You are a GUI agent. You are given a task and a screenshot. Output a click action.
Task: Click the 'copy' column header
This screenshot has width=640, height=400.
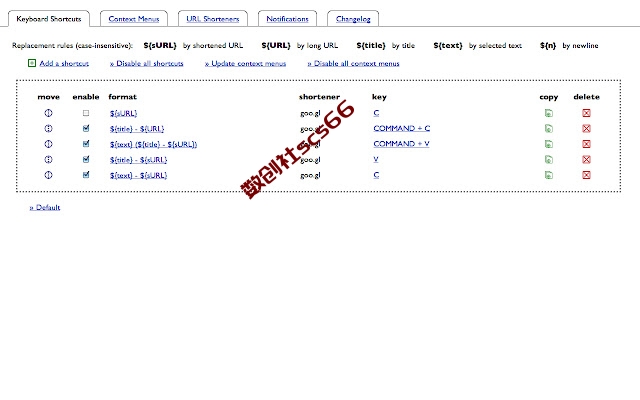click(549, 97)
